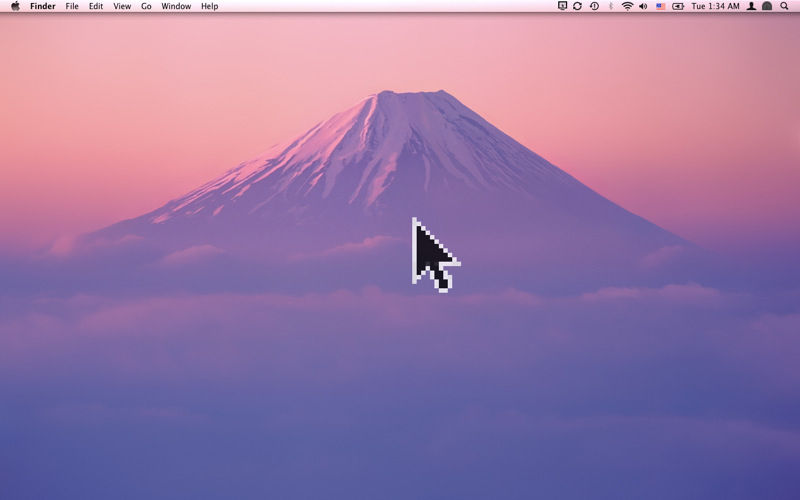Click the greyed Bluetooth icon in menu bar
This screenshot has height=500, width=800.
611,6
